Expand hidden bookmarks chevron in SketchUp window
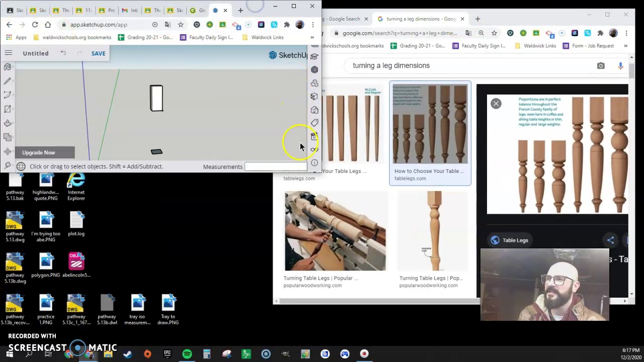 (312, 37)
